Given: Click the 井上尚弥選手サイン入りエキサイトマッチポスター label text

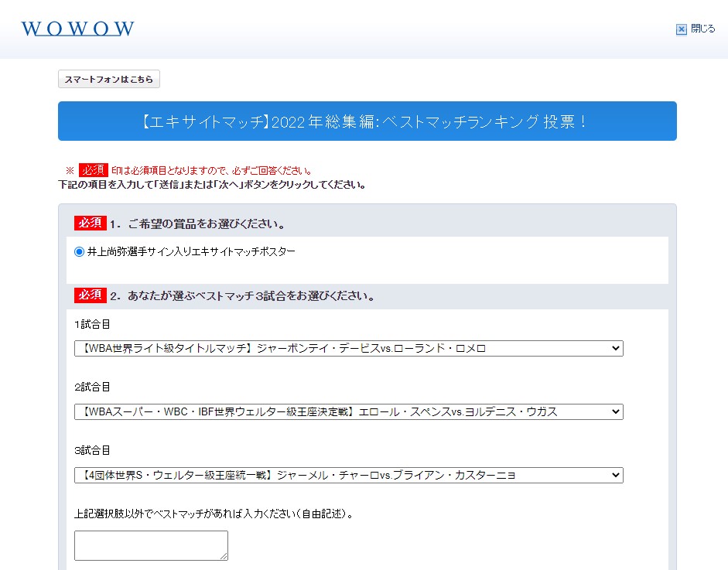Looking at the screenshot, I should (x=191, y=251).
